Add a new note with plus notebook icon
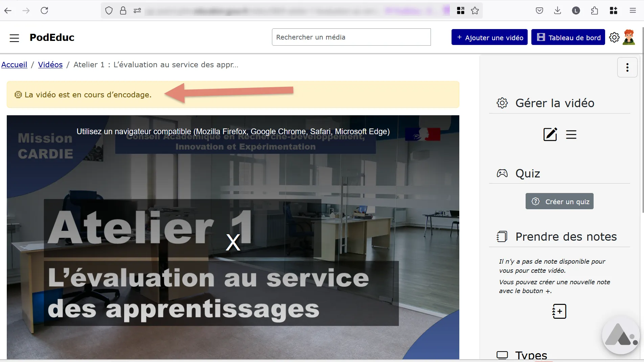The image size is (644, 362). point(559,311)
